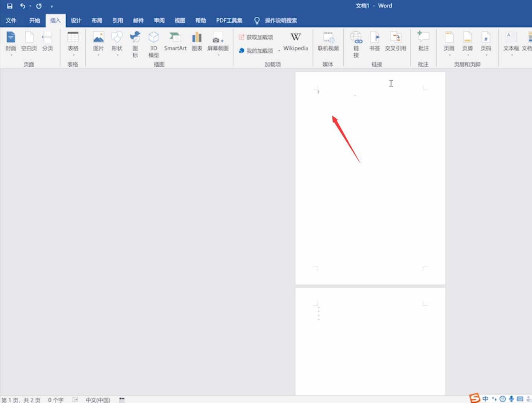Open the Wikipedia add-in

click(296, 42)
